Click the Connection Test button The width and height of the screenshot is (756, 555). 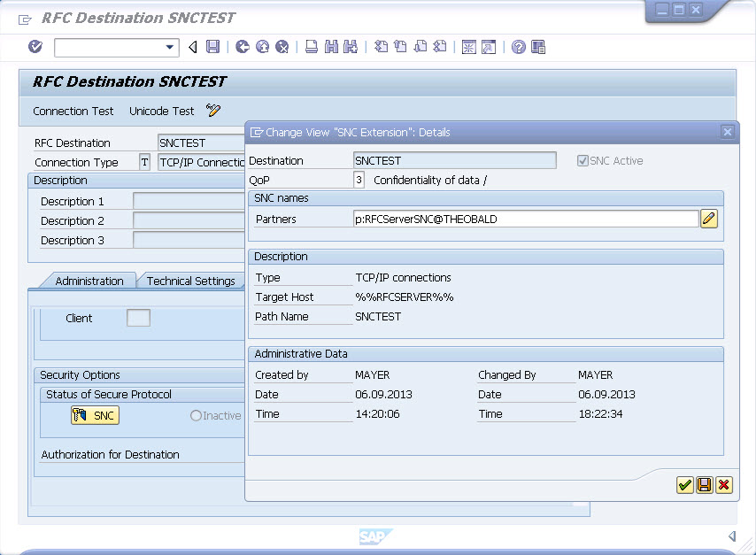[x=73, y=112]
